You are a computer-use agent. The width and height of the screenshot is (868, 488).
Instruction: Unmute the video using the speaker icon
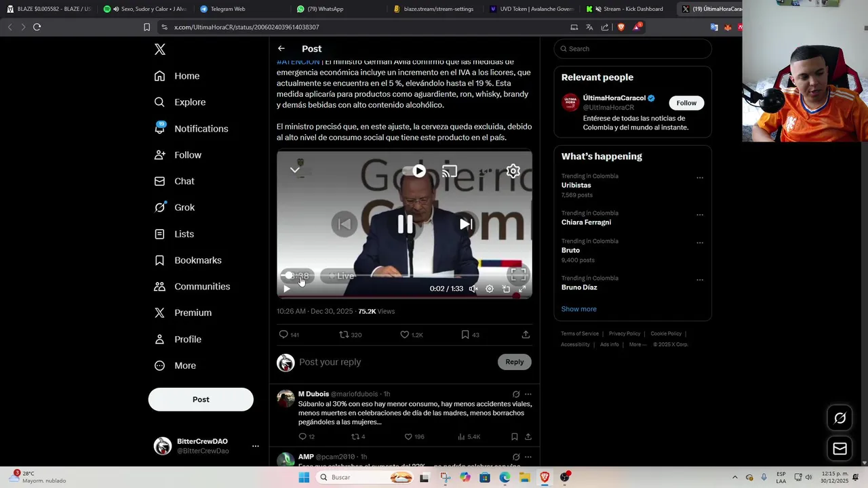pyautogui.click(x=473, y=289)
